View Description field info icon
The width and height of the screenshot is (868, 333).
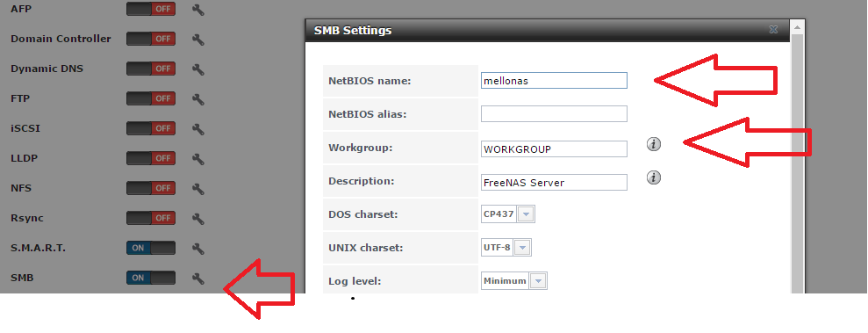[654, 177]
